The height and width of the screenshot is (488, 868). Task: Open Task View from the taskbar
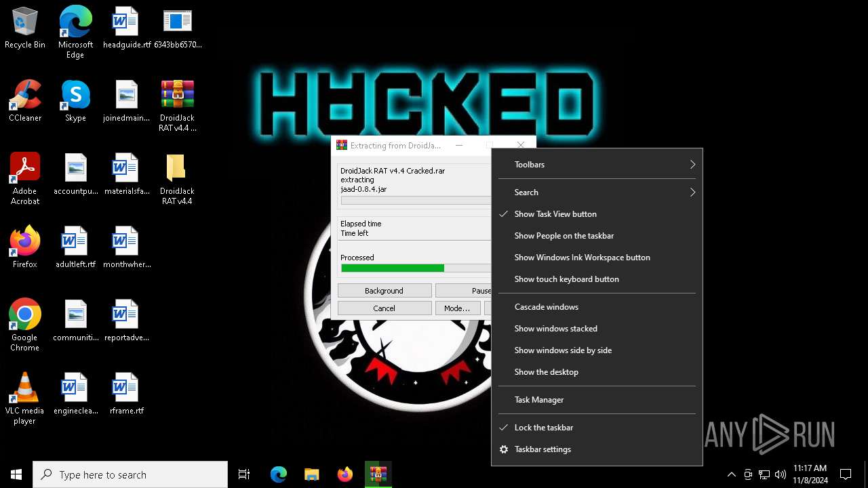(244, 474)
